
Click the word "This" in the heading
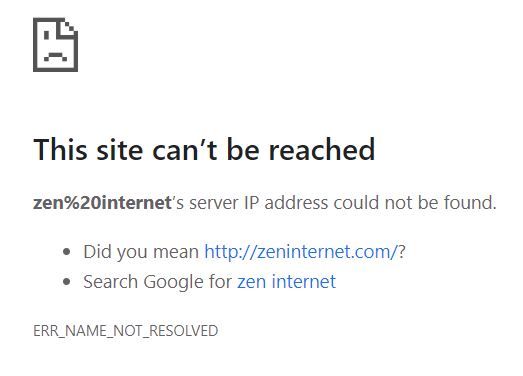(x=60, y=149)
